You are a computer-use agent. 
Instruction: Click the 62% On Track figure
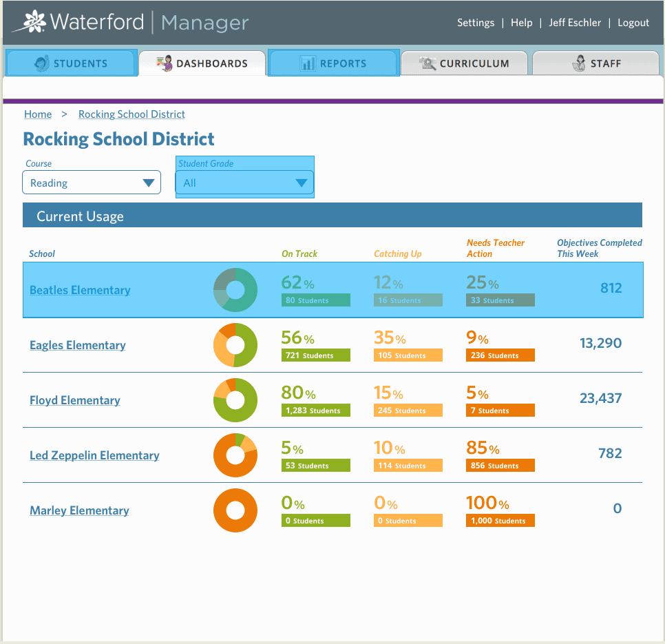(297, 282)
